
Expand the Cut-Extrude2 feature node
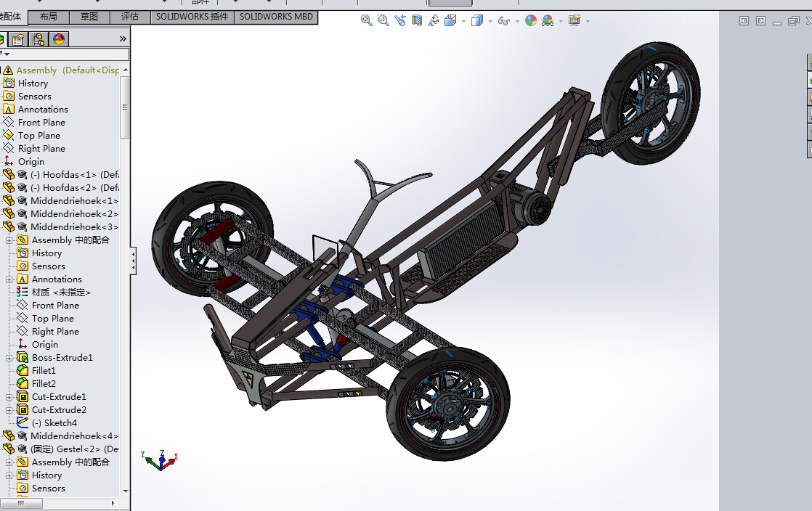tap(9, 410)
